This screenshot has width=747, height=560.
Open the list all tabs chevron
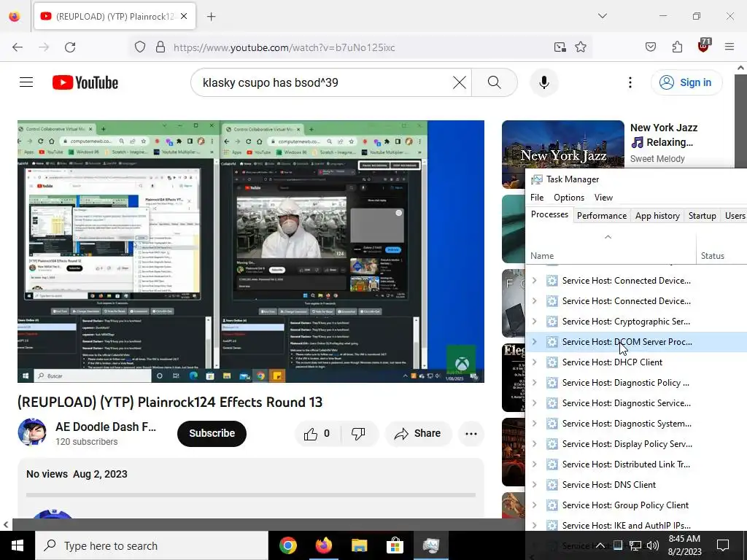[603, 16]
